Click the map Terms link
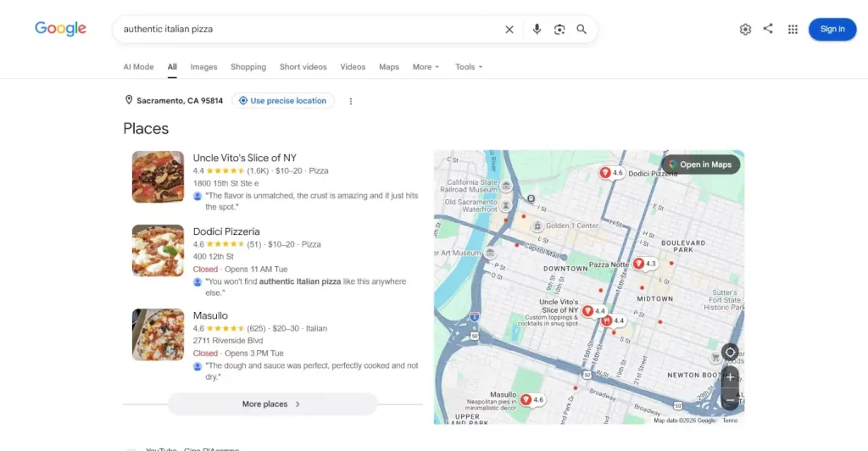 (730, 420)
